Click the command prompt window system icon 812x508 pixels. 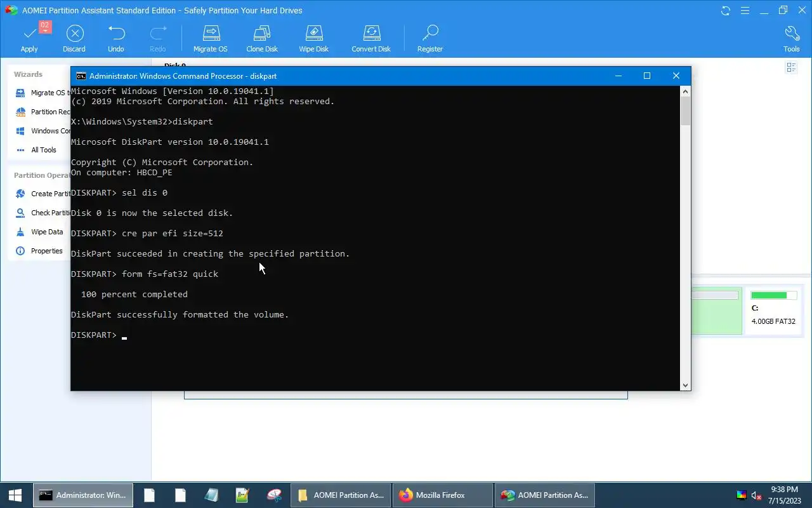click(x=81, y=76)
